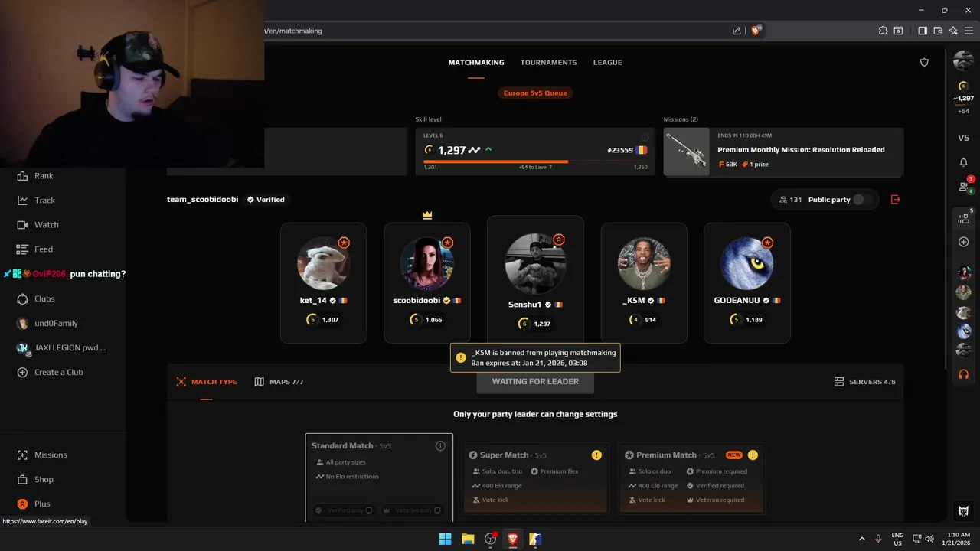Click Super Match yellow warning icon

(596, 455)
